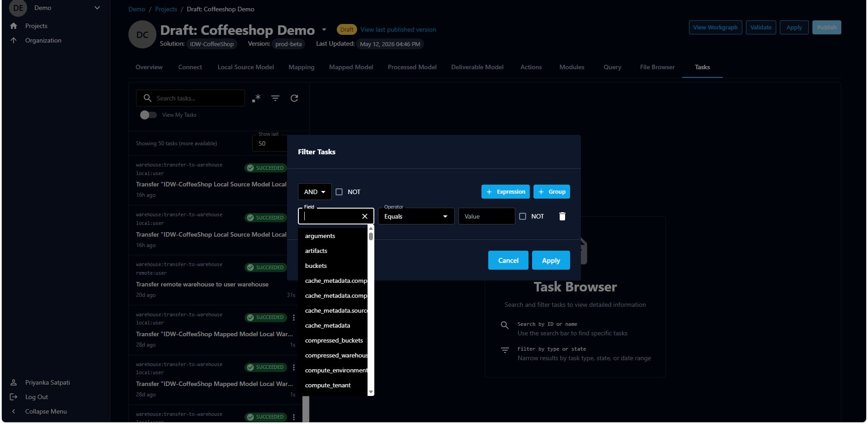
Task: Open View last published version link
Action: click(x=398, y=29)
